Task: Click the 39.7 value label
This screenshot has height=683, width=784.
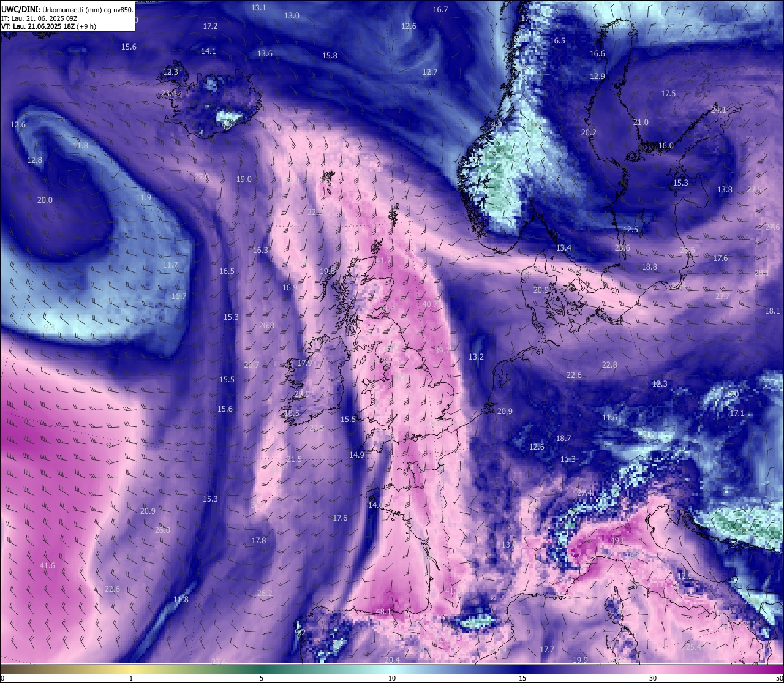Action: point(442,351)
